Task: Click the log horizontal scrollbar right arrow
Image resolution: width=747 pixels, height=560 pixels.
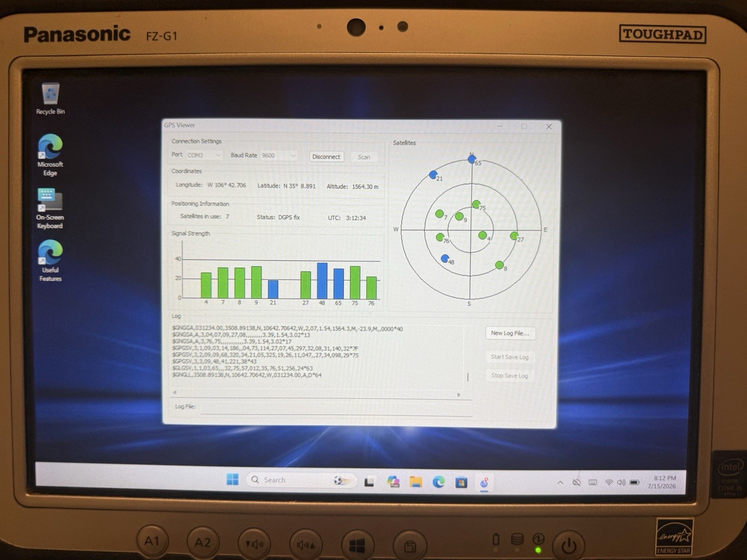Action: tap(459, 395)
